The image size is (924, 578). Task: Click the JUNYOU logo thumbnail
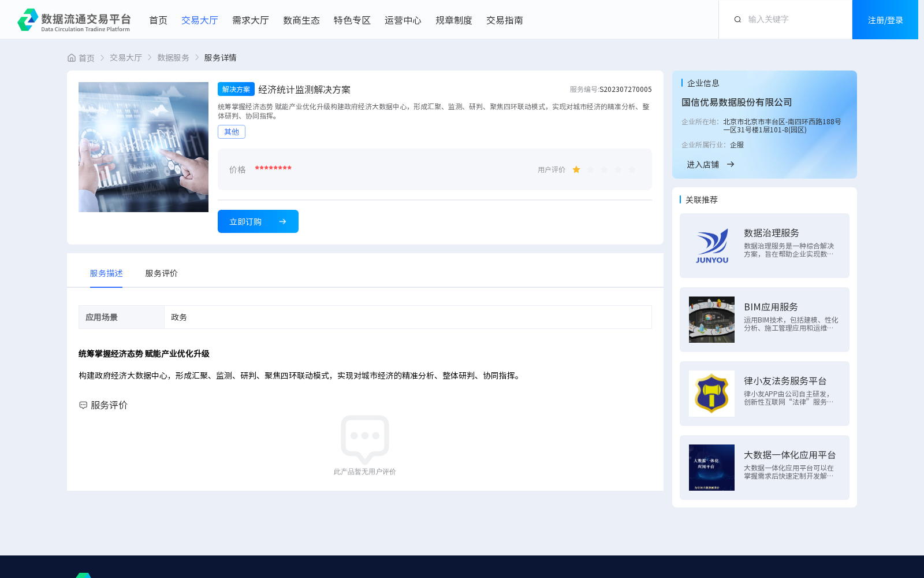click(x=711, y=246)
